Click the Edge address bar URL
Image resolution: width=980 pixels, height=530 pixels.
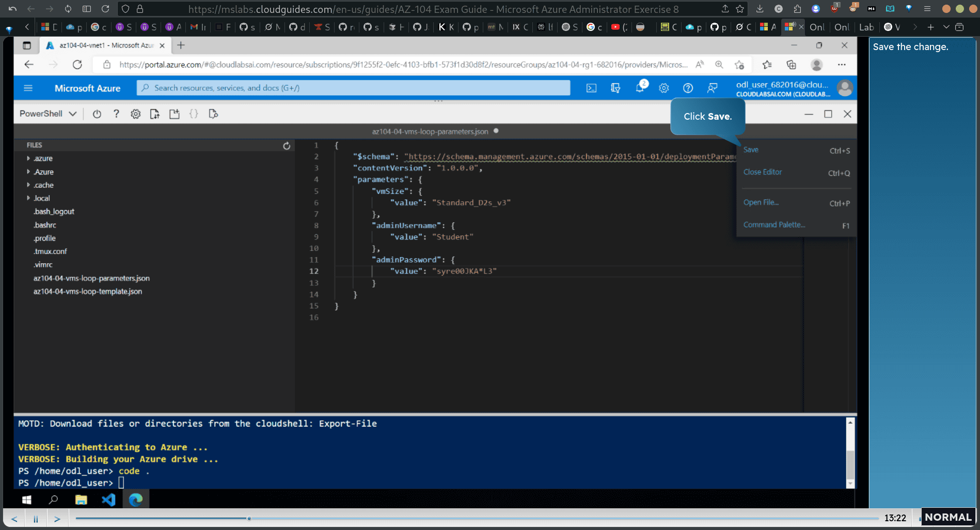click(x=403, y=65)
